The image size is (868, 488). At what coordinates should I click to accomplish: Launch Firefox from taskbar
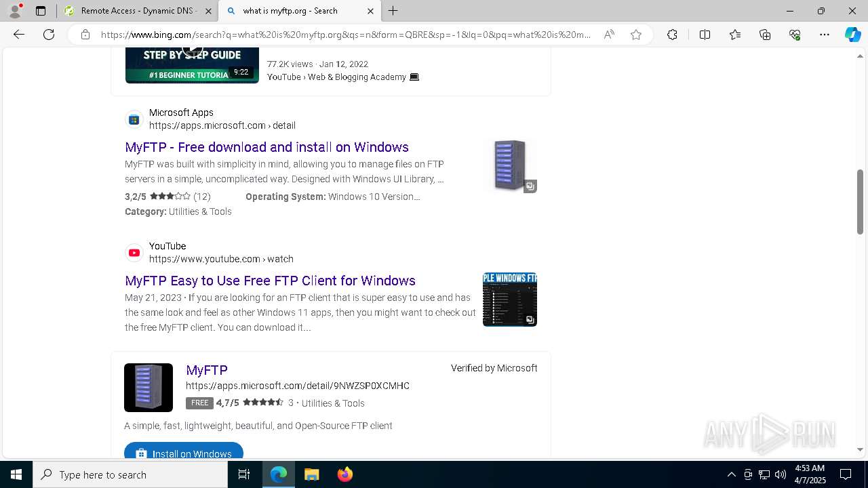(345, 474)
